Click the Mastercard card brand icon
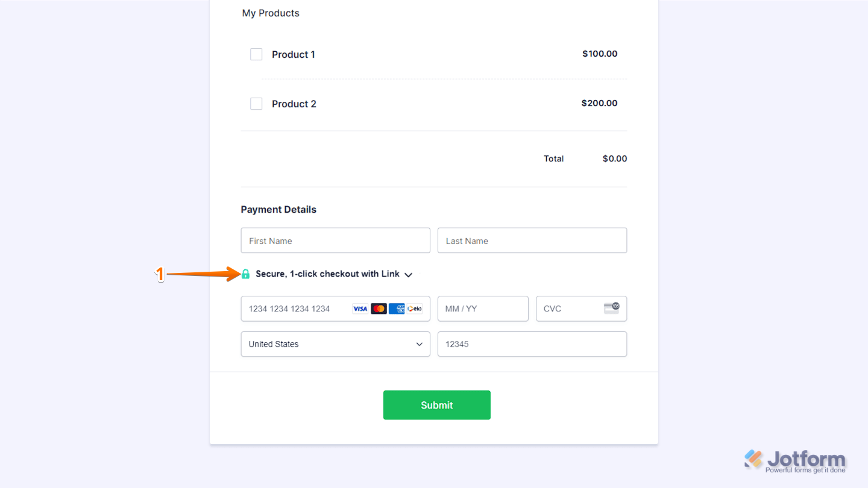Viewport: 868px width, 488px height. click(x=379, y=308)
